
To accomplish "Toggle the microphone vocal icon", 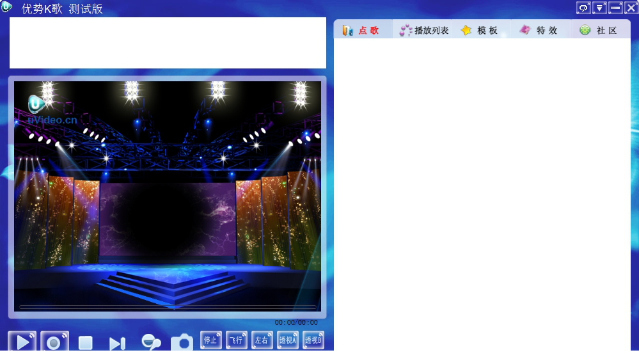I will tap(151, 342).
